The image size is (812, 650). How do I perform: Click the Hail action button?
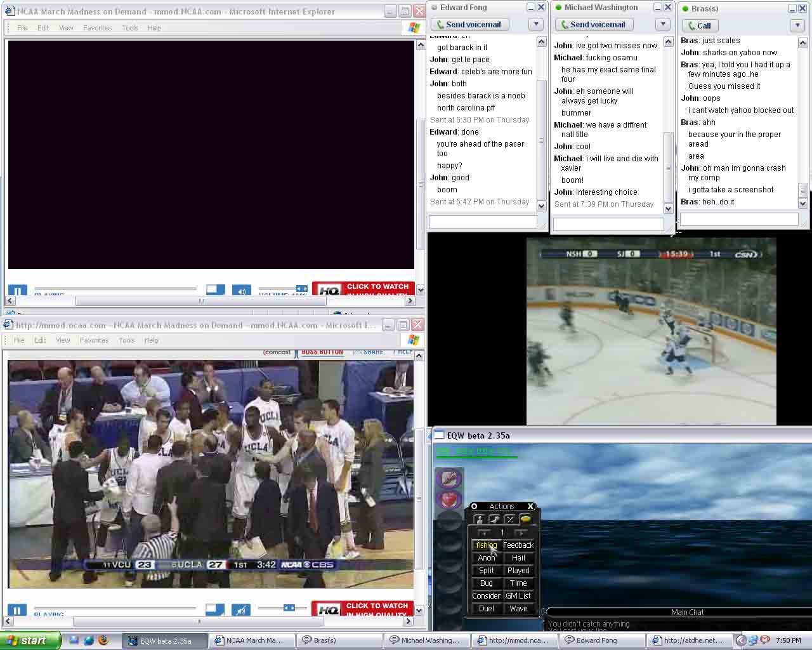pos(518,558)
